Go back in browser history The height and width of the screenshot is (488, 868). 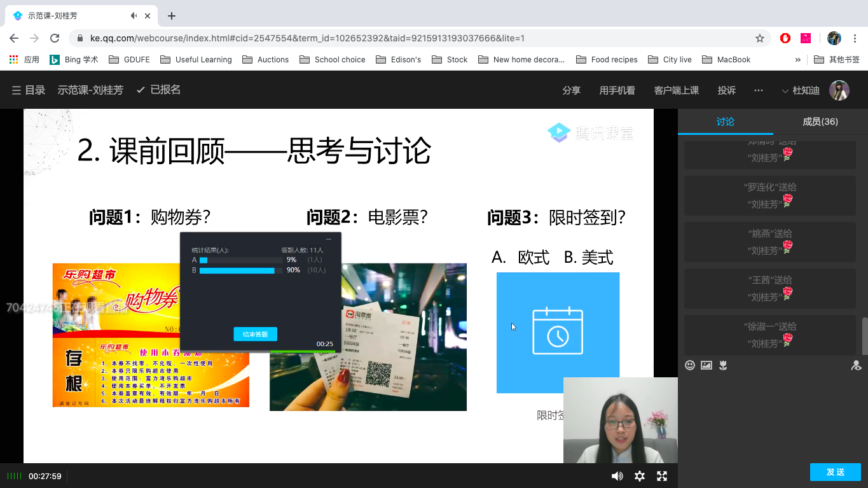(14, 38)
